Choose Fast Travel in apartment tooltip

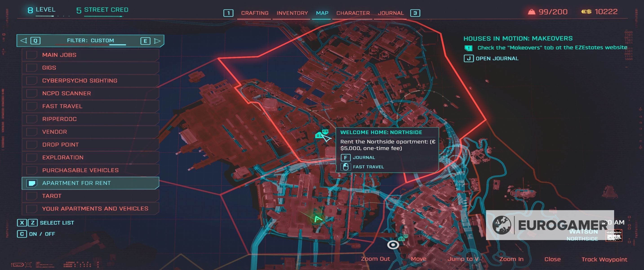[368, 167]
